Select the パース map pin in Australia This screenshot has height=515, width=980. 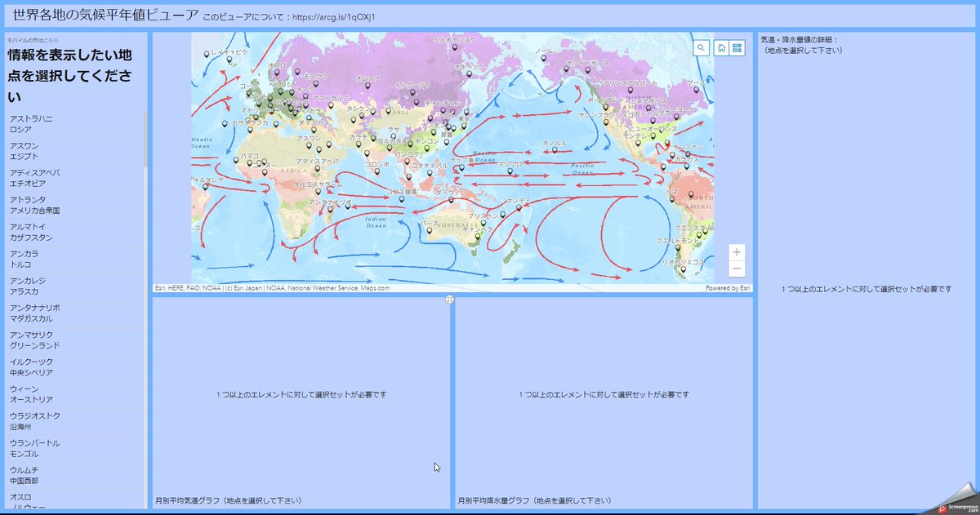pos(430,231)
